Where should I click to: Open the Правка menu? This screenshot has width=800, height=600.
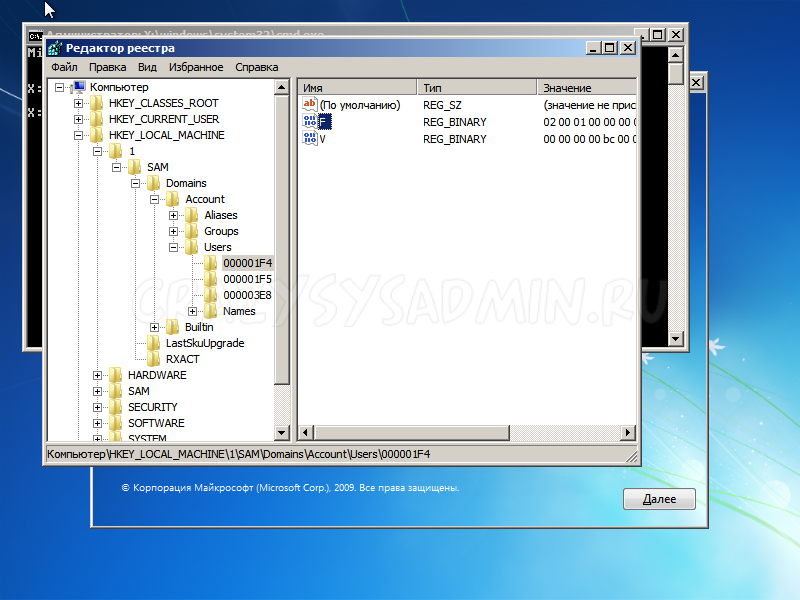pyautogui.click(x=107, y=67)
